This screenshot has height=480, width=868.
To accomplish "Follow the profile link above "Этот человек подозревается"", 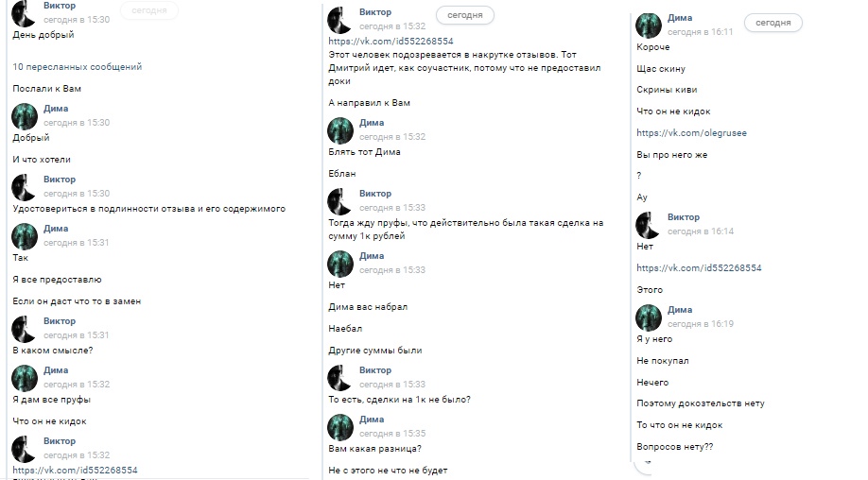I will 391,42.
